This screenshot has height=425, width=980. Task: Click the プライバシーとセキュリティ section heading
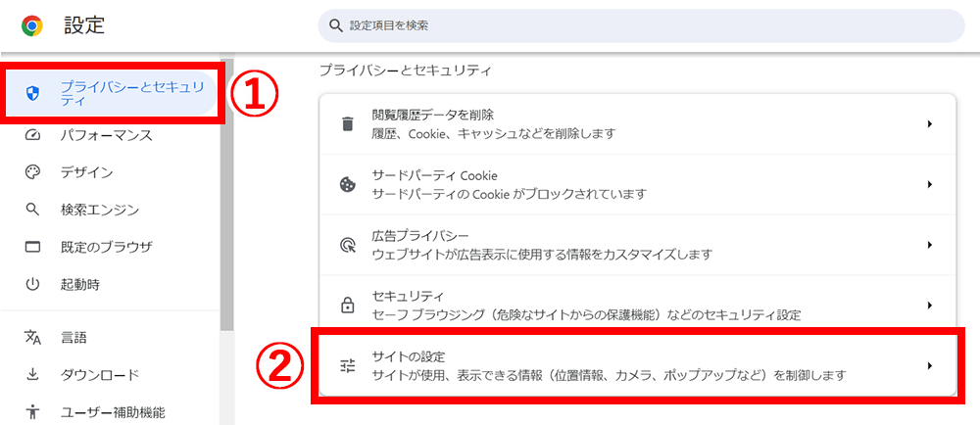406,70
